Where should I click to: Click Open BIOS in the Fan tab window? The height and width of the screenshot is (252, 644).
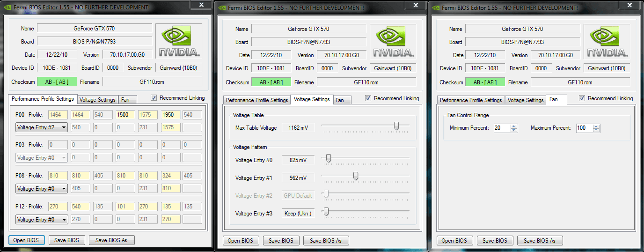(455, 241)
